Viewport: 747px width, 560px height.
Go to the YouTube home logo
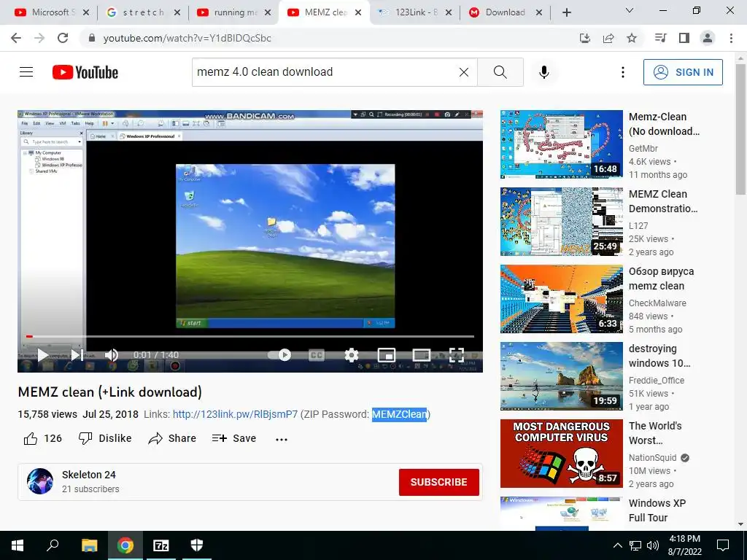(x=85, y=72)
